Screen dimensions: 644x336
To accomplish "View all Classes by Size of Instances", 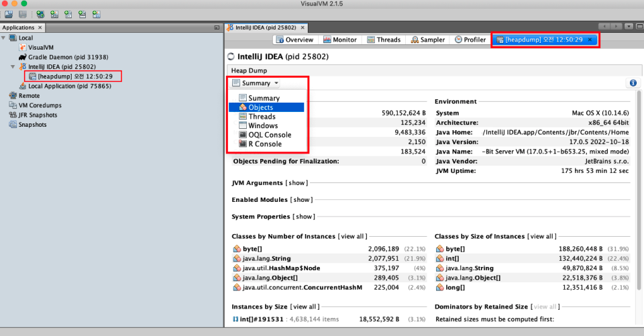I will tap(541, 236).
